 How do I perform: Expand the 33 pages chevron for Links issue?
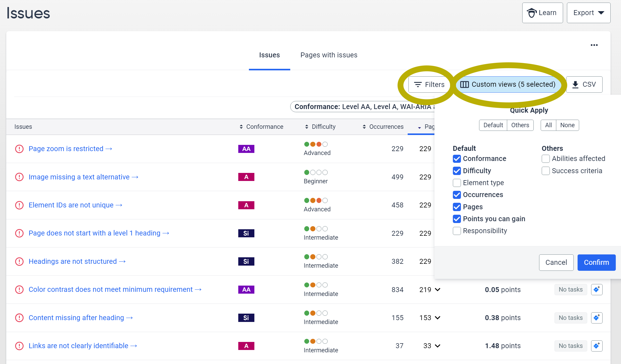point(438,346)
